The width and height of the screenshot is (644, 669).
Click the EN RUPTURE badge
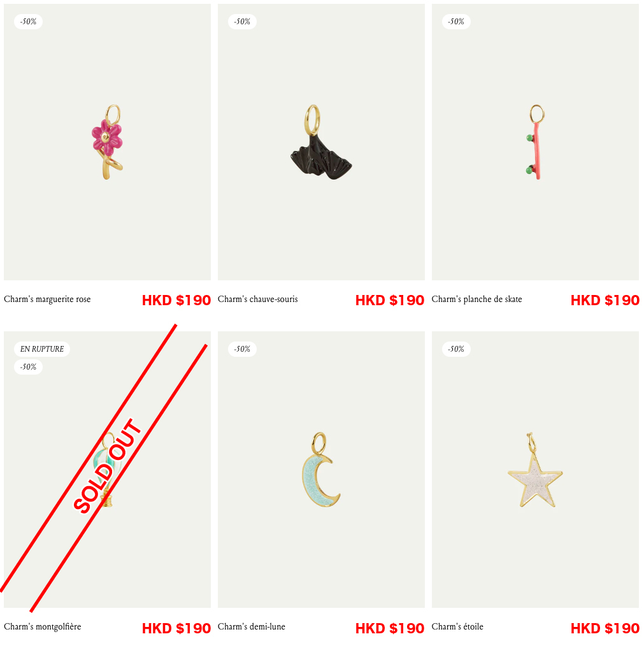[42, 349]
